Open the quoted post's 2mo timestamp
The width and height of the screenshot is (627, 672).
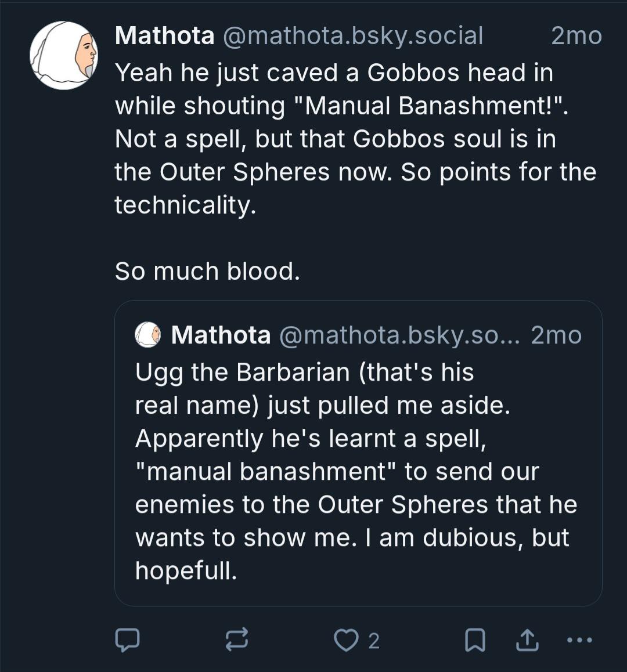(x=556, y=335)
